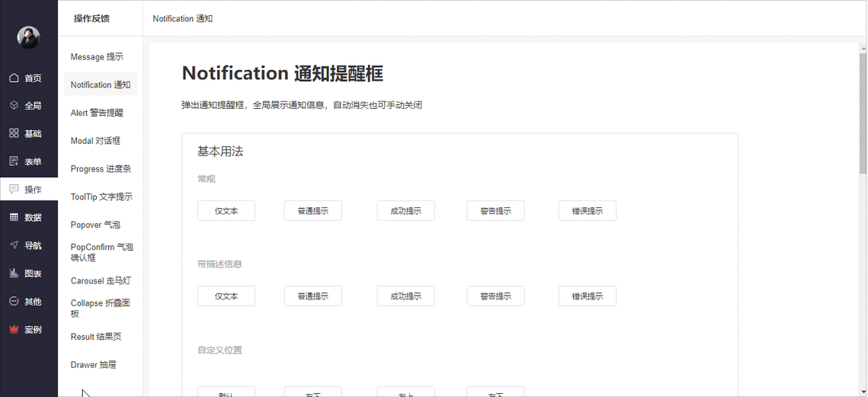The image size is (868, 397).
Task: Open the 表单 main menu item
Action: point(29,161)
